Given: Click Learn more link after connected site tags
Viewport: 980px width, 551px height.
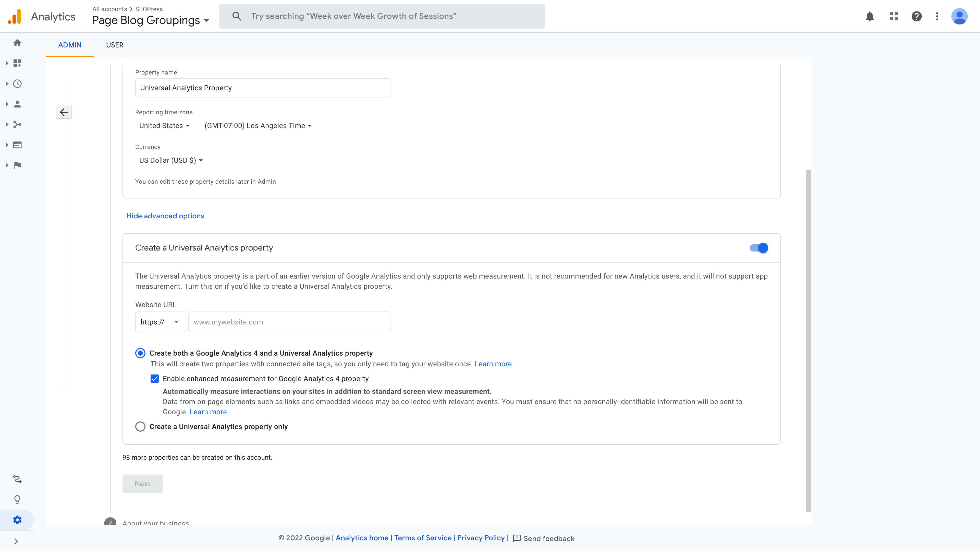Looking at the screenshot, I should (x=493, y=364).
